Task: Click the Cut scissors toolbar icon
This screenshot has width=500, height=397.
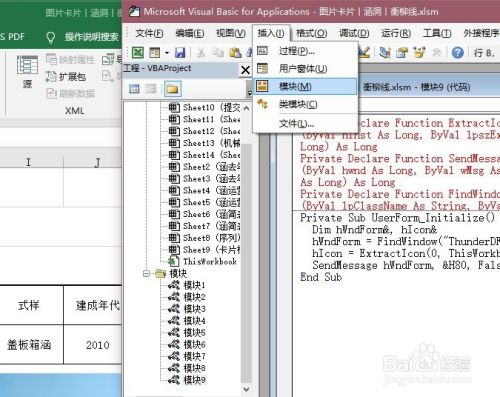Action: click(x=201, y=53)
